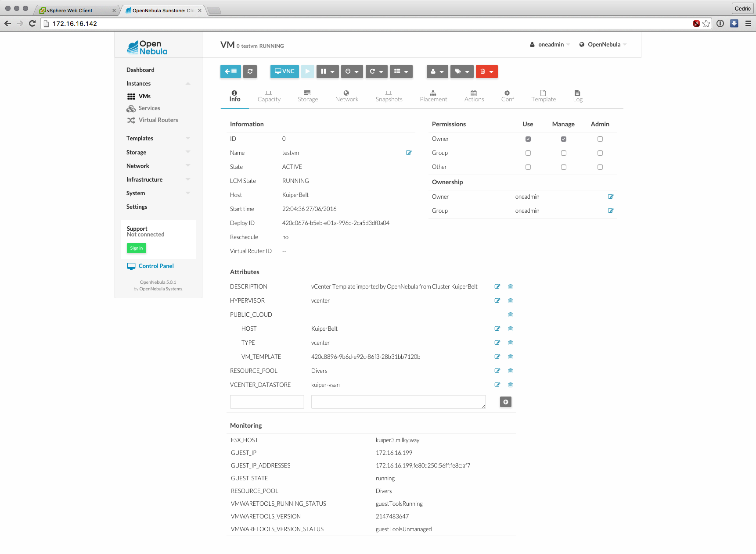The height and width of the screenshot is (554, 756).
Task: Bookmark this page with the star icon
Action: 706,24
